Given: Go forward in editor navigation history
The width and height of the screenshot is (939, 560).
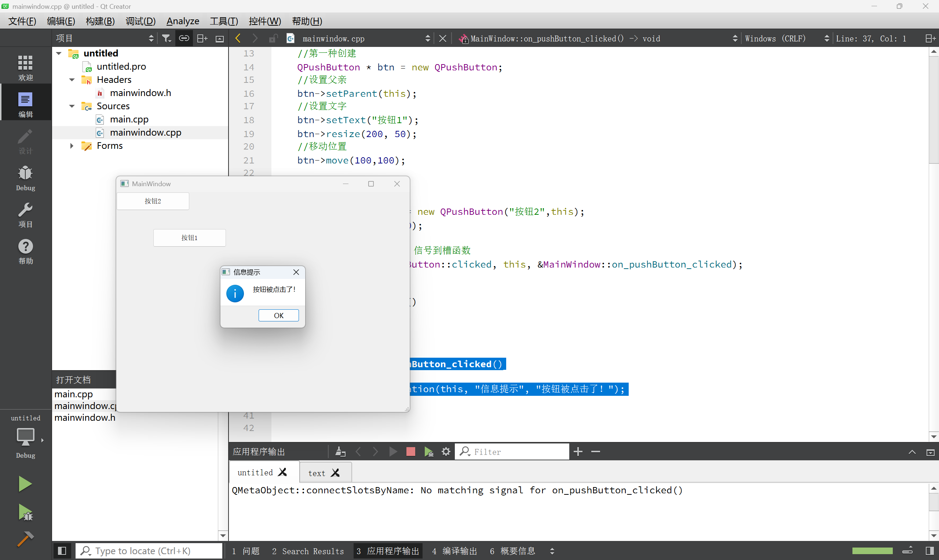Looking at the screenshot, I should (255, 38).
